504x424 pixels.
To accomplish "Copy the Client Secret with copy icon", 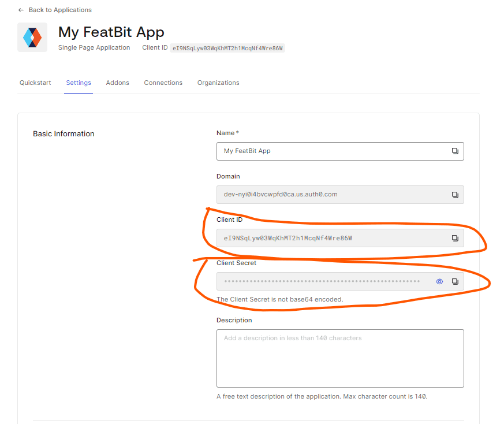I will [x=455, y=281].
